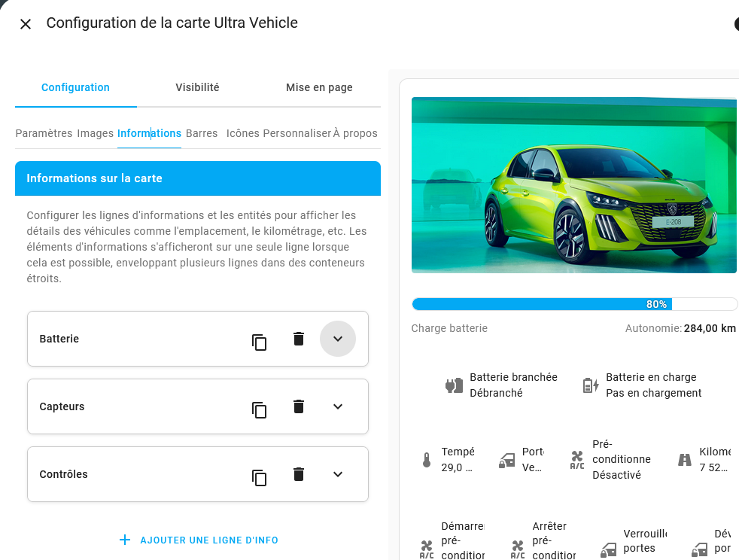Click the Kilométrage road icon

point(684,460)
